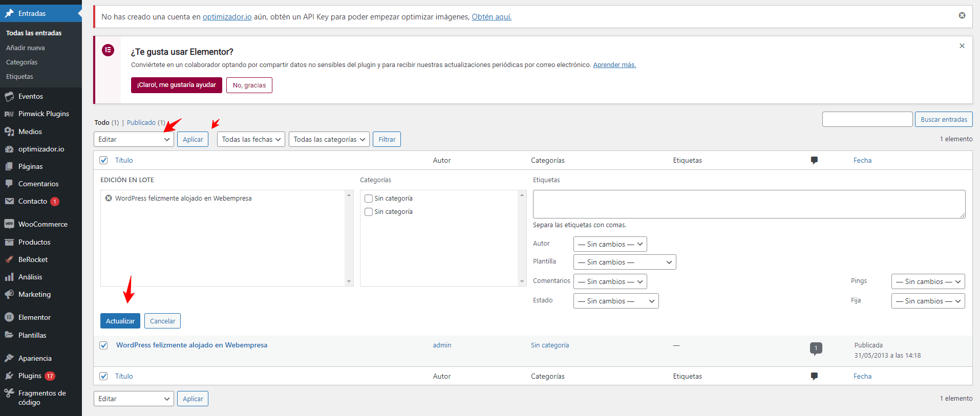Click the BeRocket rocket icon
980x416 pixels.
click(x=9, y=259)
